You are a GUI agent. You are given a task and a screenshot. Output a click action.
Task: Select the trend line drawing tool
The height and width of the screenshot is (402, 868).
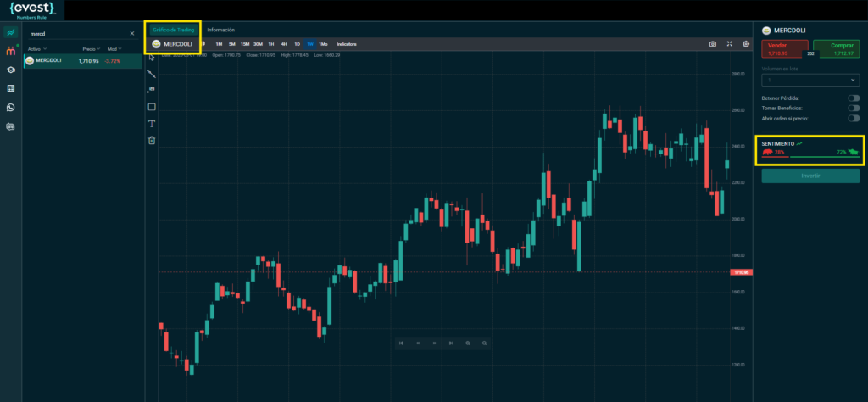click(x=152, y=74)
